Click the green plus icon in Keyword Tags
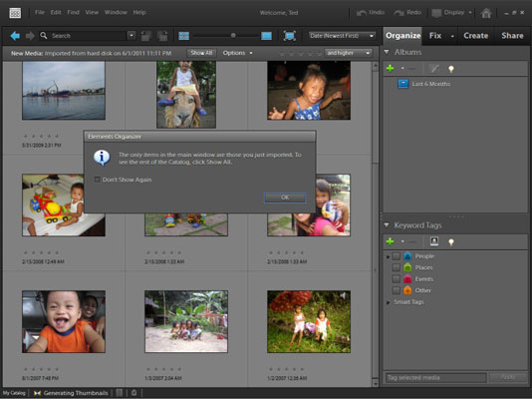The height and width of the screenshot is (399, 532). [x=390, y=241]
